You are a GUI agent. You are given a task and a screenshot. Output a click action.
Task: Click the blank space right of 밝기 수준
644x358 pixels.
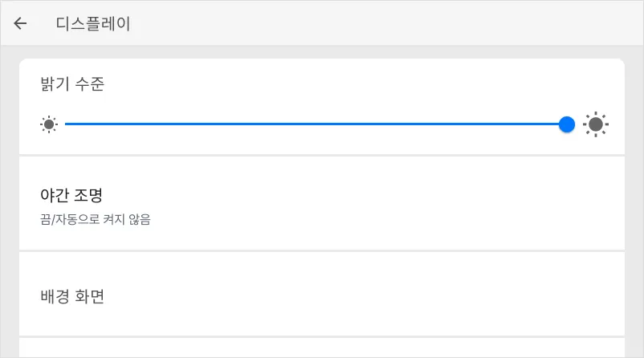[361, 84]
